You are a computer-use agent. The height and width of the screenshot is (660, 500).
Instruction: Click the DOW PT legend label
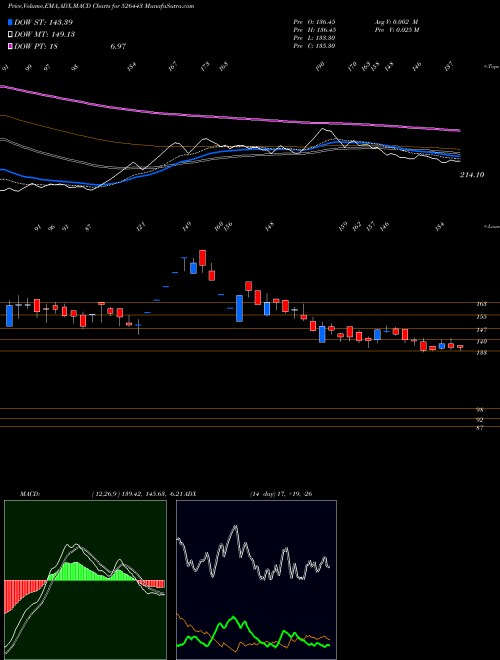coord(36,47)
